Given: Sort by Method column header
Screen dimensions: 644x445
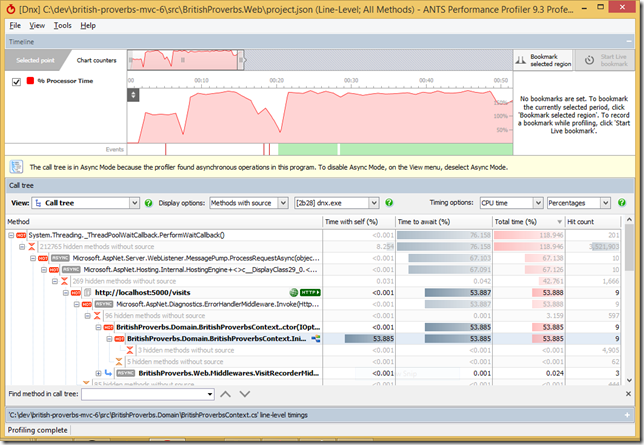Looking at the screenshot, I should pos(164,222).
